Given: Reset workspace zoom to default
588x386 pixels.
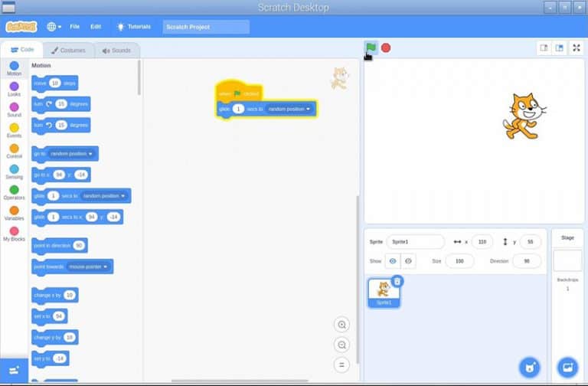Looking at the screenshot, I should coord(342,365).
